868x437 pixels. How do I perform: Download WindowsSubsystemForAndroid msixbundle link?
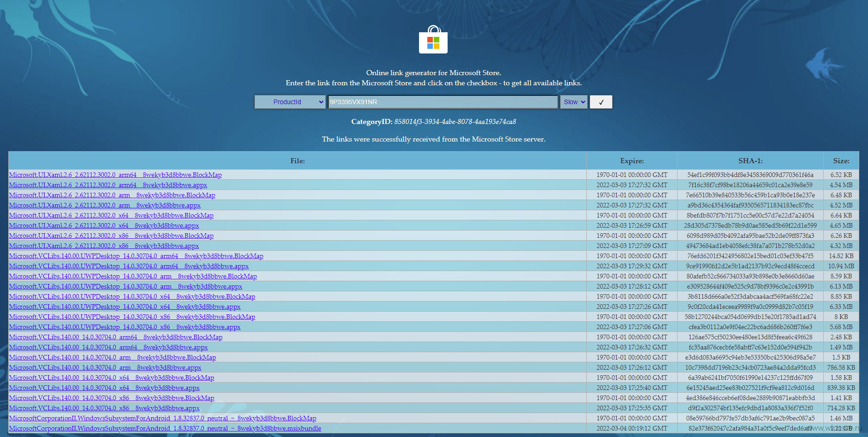pos(165,428)
